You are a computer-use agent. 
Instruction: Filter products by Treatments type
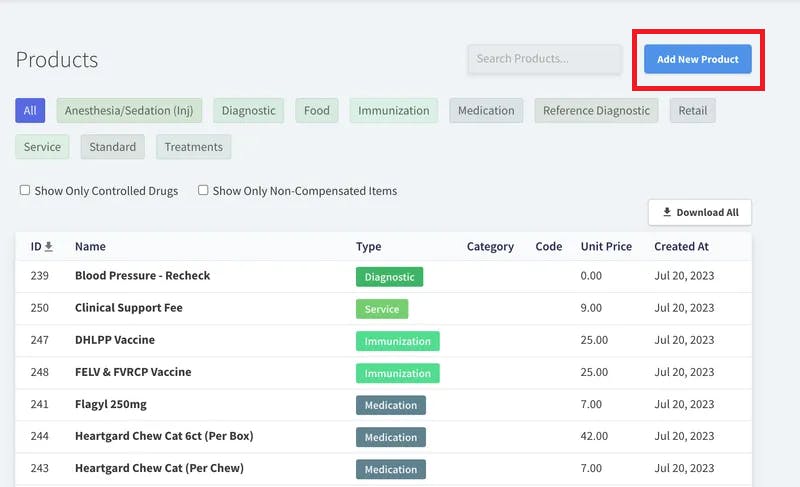pyautogui.click(x=194, y=147)
